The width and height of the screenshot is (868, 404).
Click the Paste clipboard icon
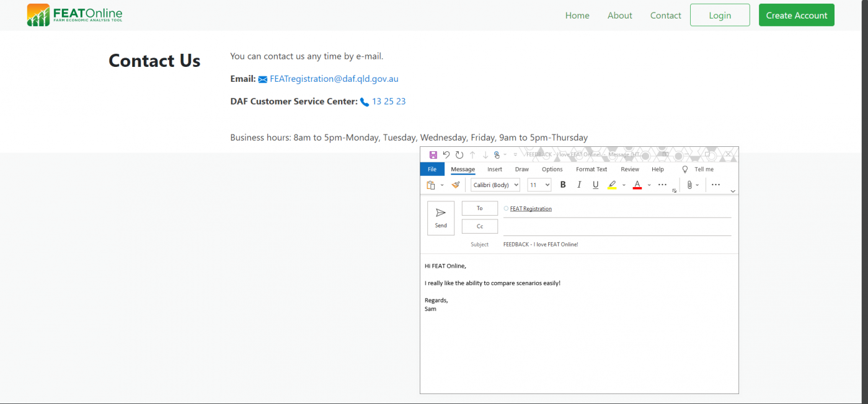click(x=431, y=185)
